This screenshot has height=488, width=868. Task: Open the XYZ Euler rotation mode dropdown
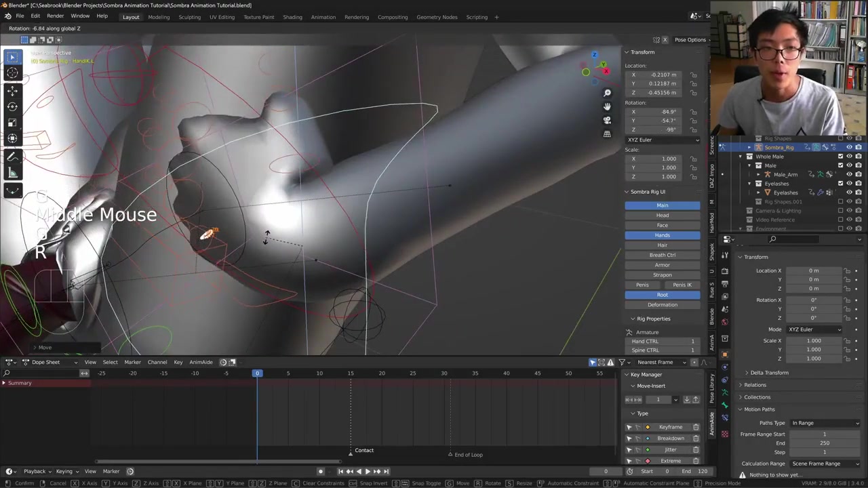tap(814, 329)
